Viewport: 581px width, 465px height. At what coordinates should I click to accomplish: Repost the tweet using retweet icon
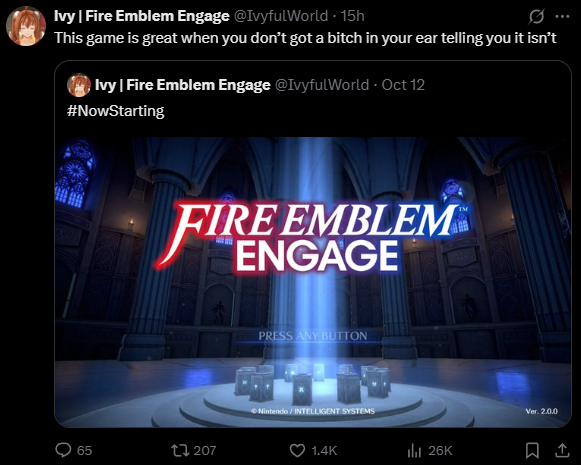tap(180, 451)
